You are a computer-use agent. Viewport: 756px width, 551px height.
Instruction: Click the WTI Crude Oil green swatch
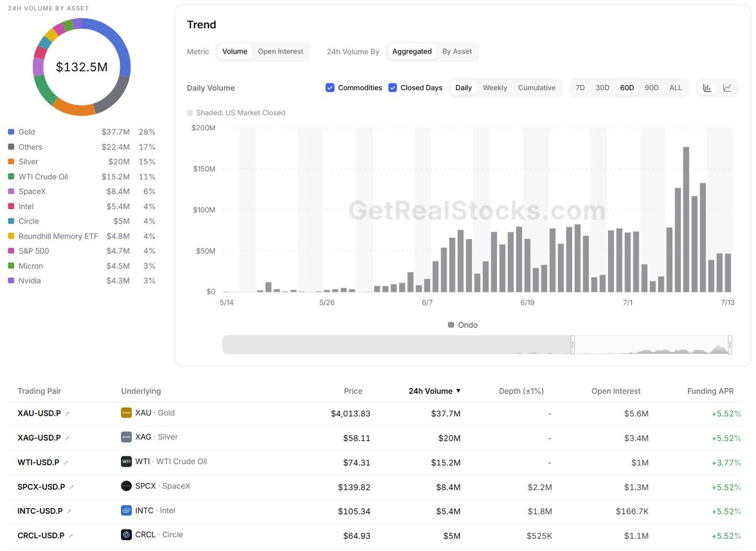(11, 177)
